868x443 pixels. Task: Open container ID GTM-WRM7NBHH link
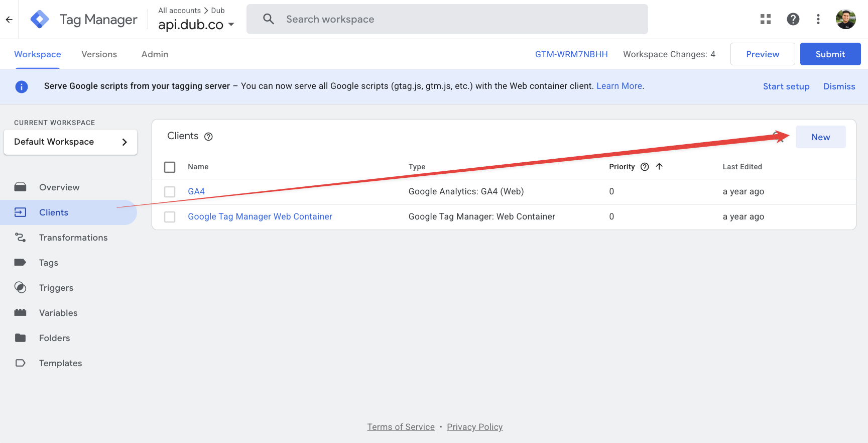571,54
